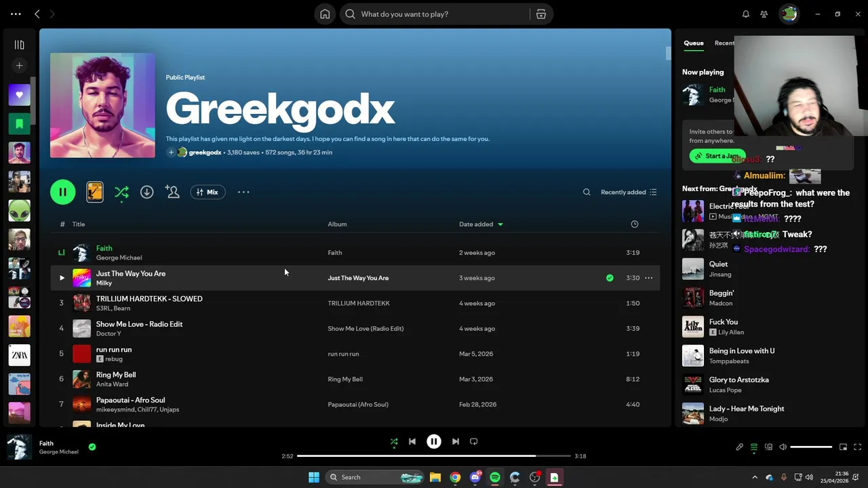Open George Michael artist link in Faith row
This screenshot has height=488, width=868.
(119, 258)
